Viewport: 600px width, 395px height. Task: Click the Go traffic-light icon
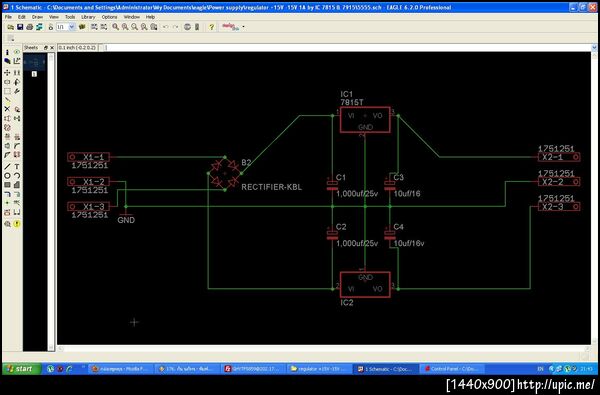tap(197, 27)
